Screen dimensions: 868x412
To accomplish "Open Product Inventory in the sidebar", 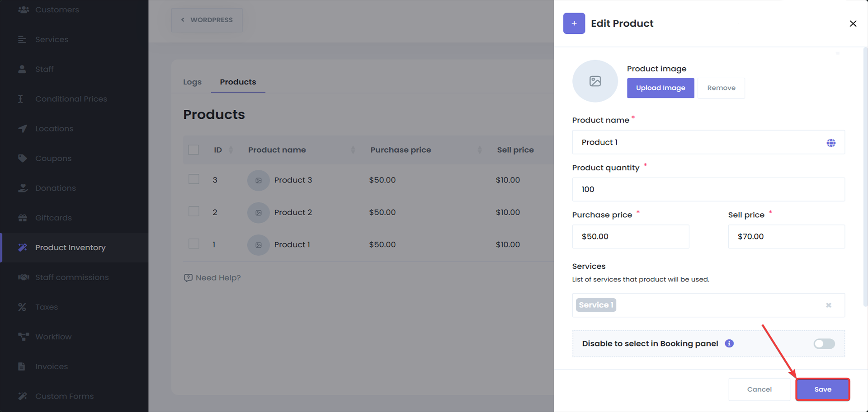I will (70, 248).
